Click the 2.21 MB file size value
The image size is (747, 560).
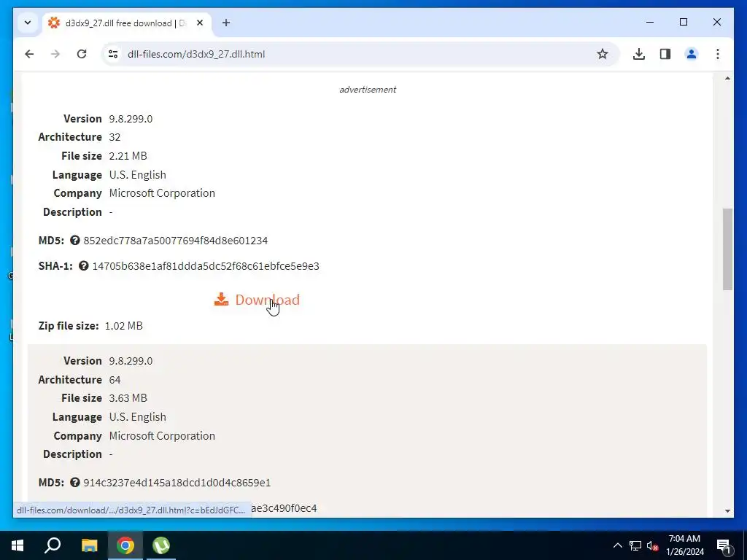point(128,156)
